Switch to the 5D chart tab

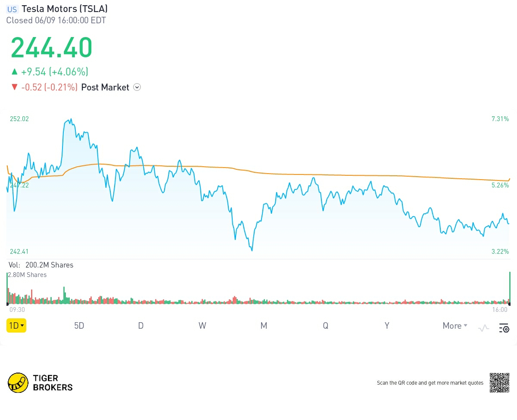tap(79, 326)
